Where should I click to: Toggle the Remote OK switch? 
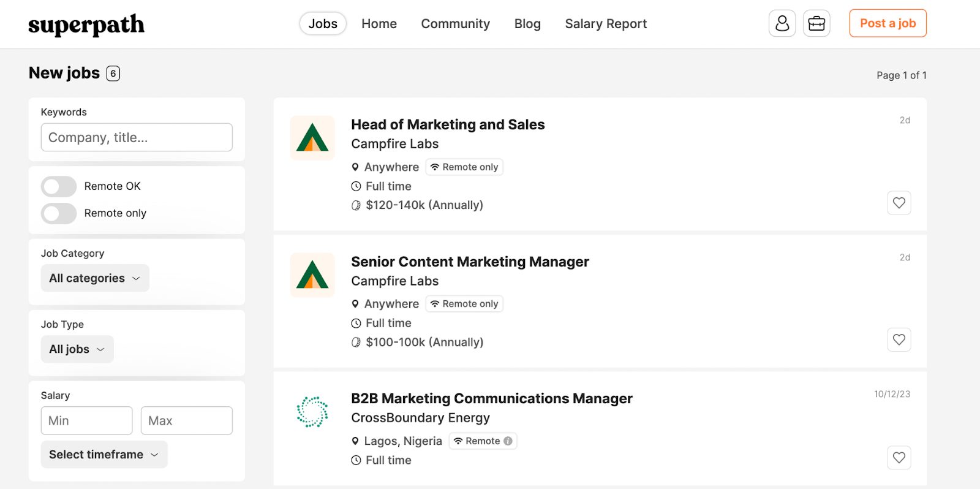click(59, 186)
